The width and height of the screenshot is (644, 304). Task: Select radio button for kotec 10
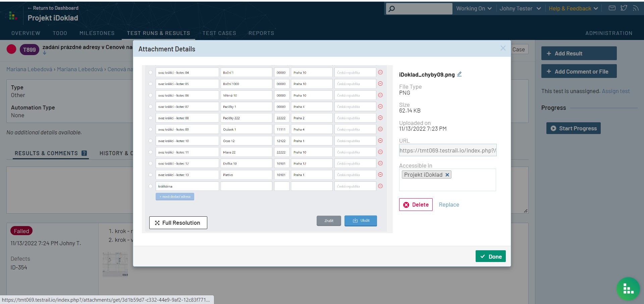(150, 141)
